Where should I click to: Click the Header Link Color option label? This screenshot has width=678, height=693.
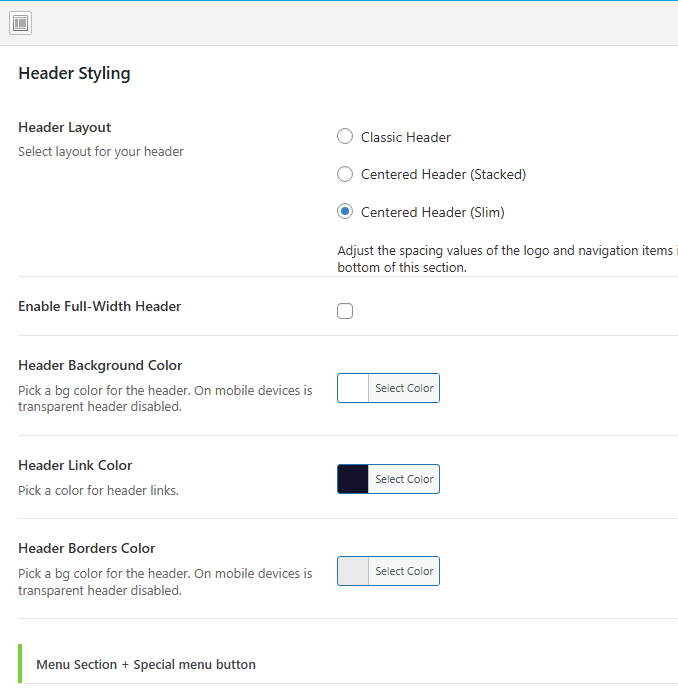pos(75,465)
